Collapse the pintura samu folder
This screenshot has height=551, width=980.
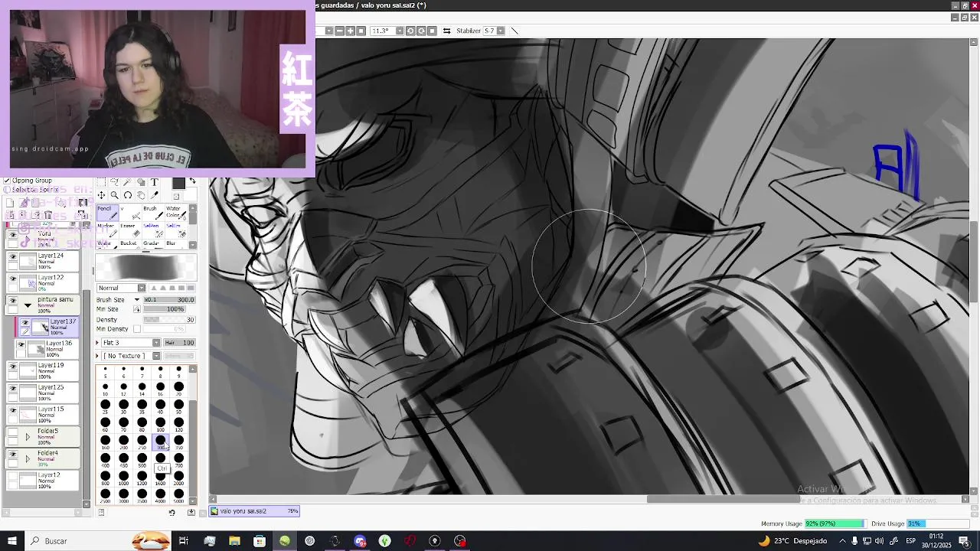pyautogui.click(x=28, y=305)
